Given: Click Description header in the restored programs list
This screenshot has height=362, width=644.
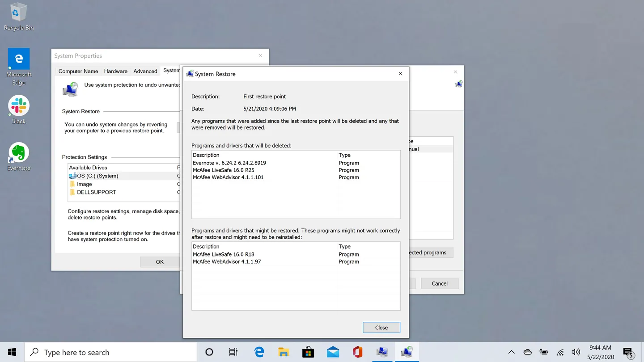Looking at the screenshot, I should (x=206, y=247).
